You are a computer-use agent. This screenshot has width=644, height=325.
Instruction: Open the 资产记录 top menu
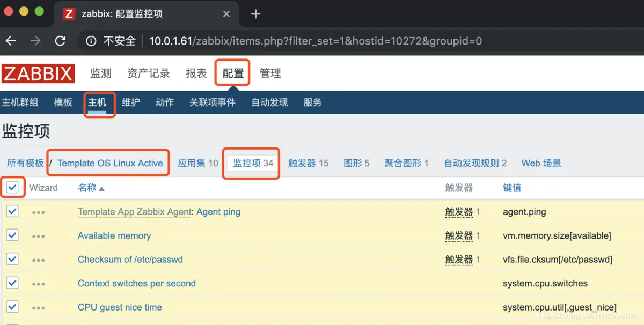click(149, 73)
